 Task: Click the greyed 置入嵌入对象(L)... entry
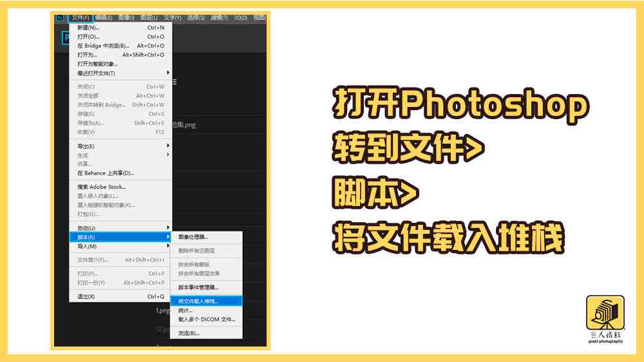pyautogui.click(x=121, y=196)
